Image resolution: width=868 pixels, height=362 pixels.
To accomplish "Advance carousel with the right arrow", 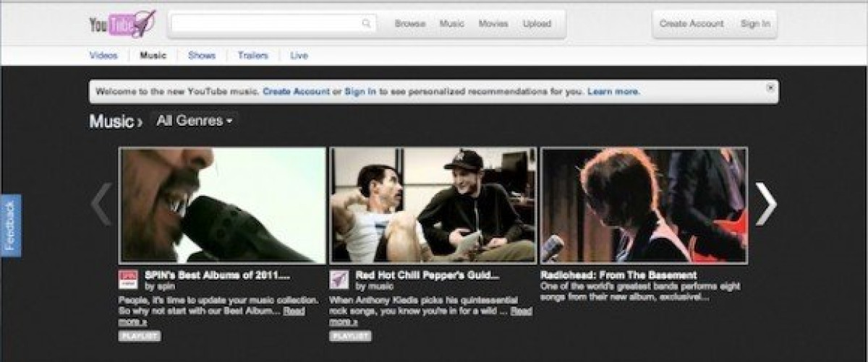I will click(766, 204).
